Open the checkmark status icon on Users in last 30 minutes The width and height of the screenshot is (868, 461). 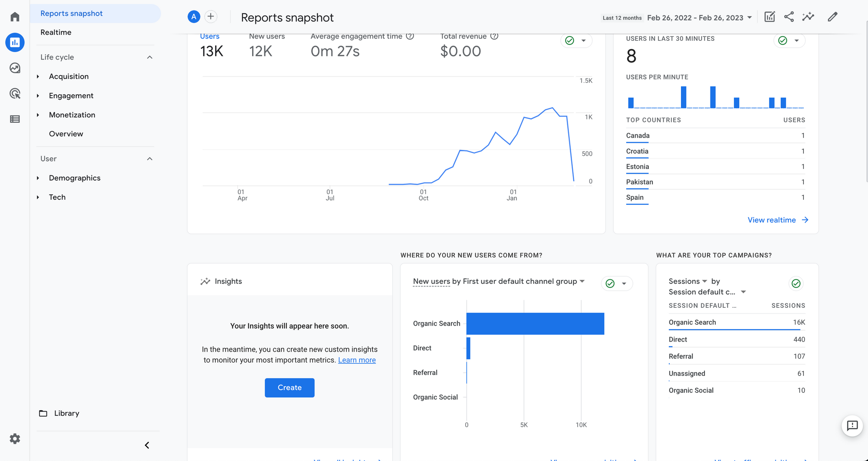point(783,40)
